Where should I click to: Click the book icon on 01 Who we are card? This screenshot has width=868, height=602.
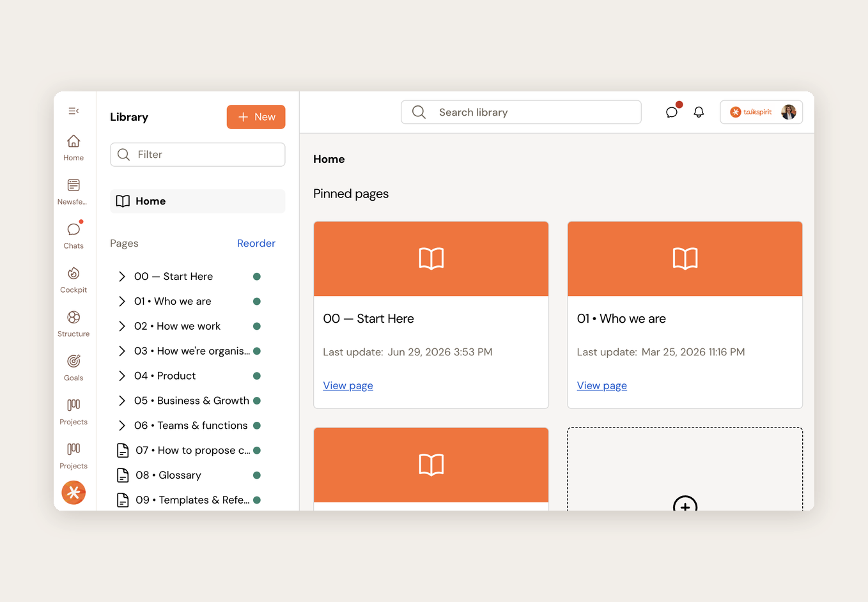[x=685, y=259]
